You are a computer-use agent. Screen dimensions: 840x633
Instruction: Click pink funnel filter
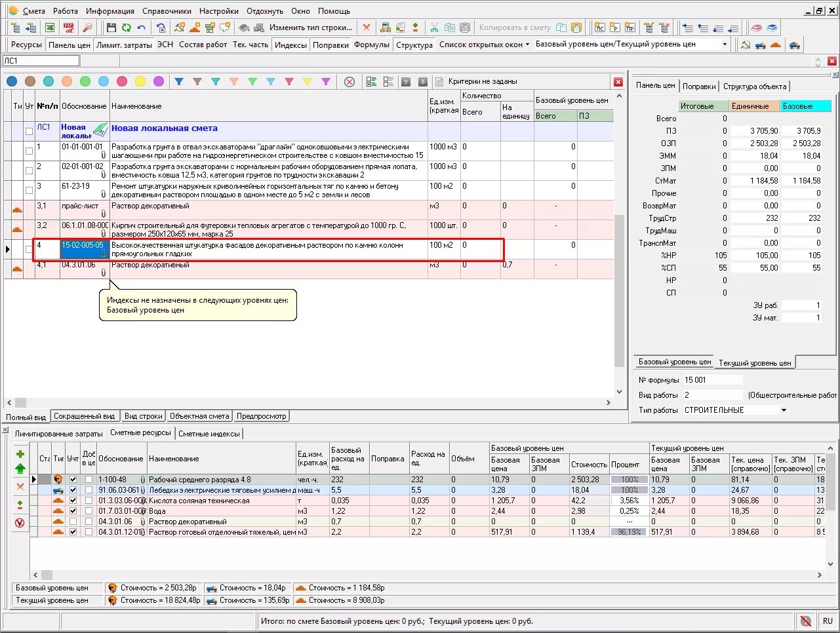289,82
